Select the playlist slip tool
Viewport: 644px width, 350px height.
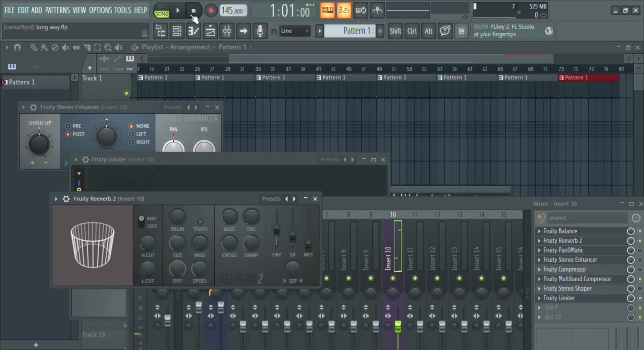pos(76,48)
